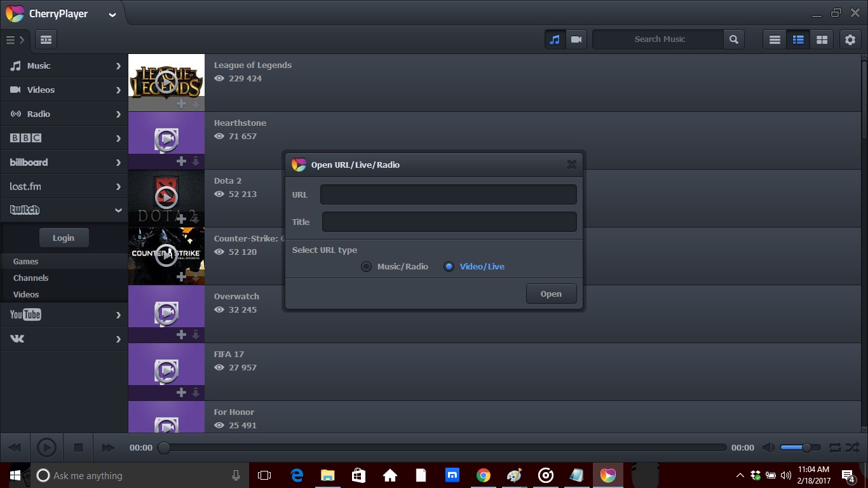Open the CherryPlayer main menu dropdown

112,15
